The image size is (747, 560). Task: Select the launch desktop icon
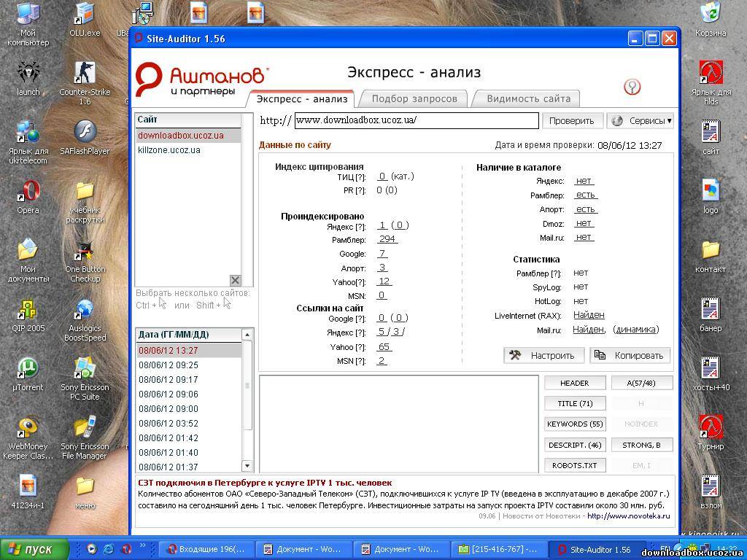point(28,79)
